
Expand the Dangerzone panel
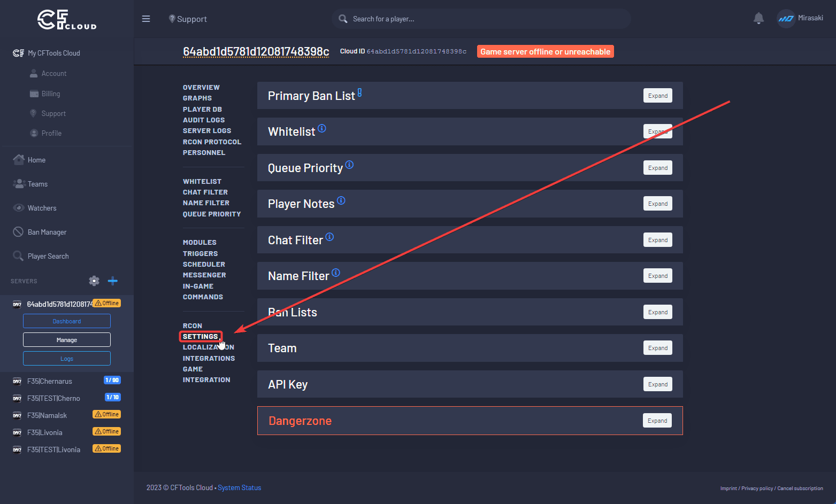click(657, 421)
